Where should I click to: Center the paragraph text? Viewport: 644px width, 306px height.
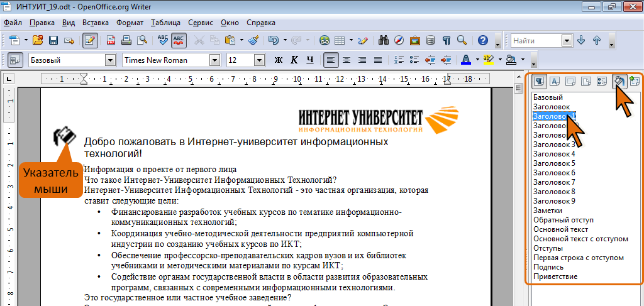click(x=347, y=60)
